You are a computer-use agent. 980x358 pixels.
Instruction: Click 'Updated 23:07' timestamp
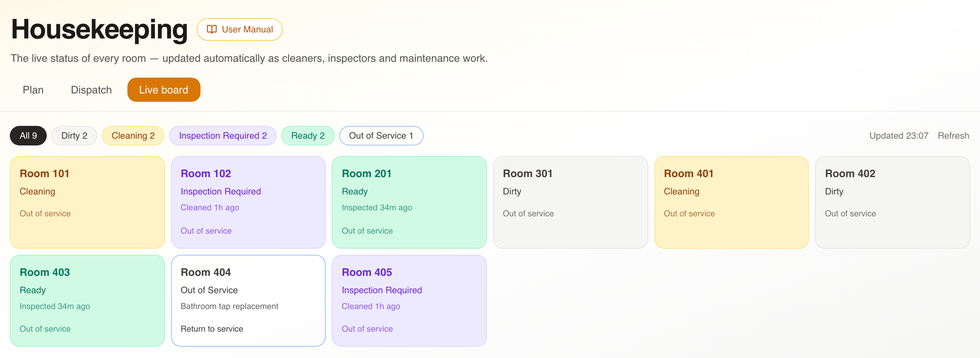click(899, 136)
